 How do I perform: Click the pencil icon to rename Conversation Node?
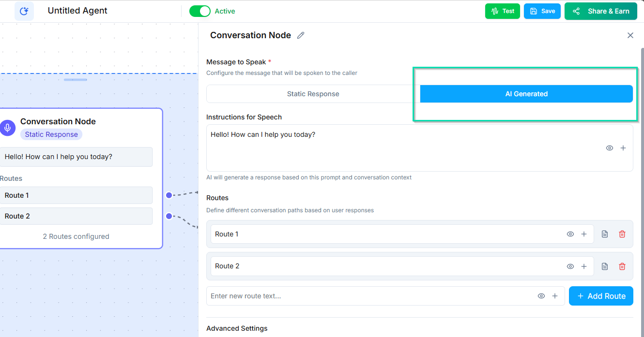[x=300, y=35]
